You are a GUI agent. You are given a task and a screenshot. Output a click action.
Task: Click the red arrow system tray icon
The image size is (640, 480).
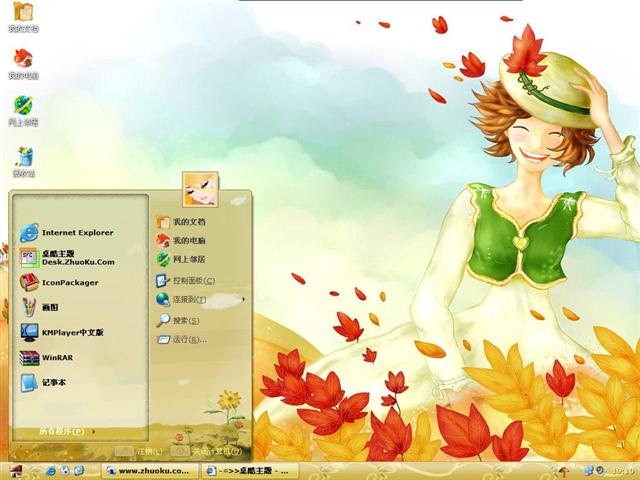564,471
